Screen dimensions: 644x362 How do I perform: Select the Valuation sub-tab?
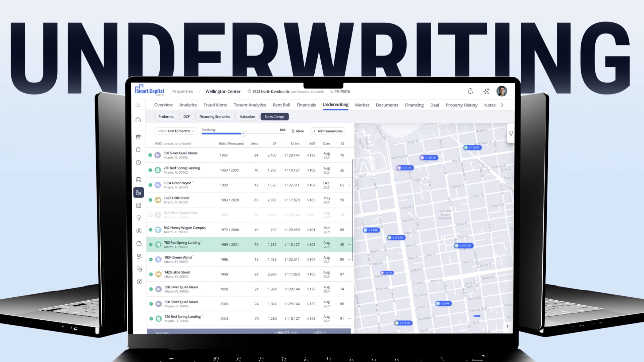coord(247,117)
